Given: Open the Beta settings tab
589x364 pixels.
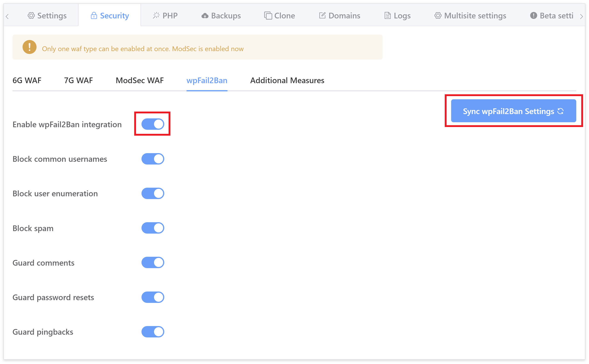Looking at the screenshot, I should tap(552, 16).
